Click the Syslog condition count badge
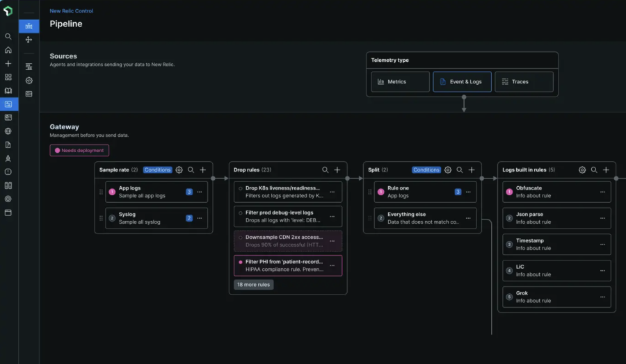Image resolution: width=626 pixels, height=364 pixels. click(188, 218)
